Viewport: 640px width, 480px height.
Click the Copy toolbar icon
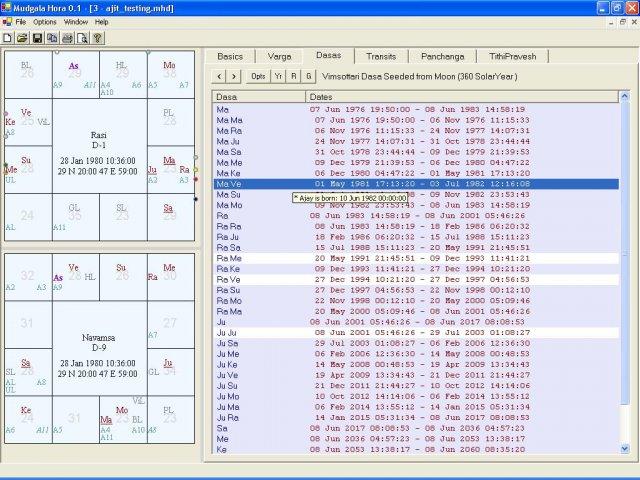pyautogui.click(x=52, y=38)
